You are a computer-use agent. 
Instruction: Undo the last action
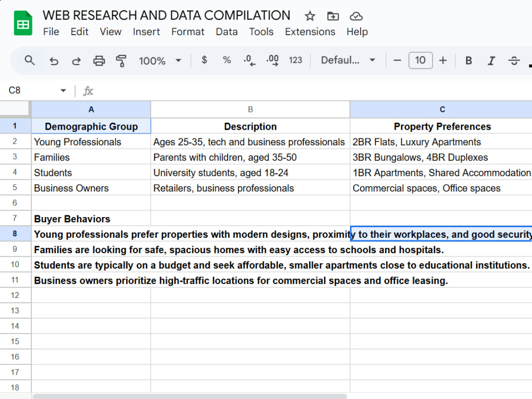click(x=54, y=61)
